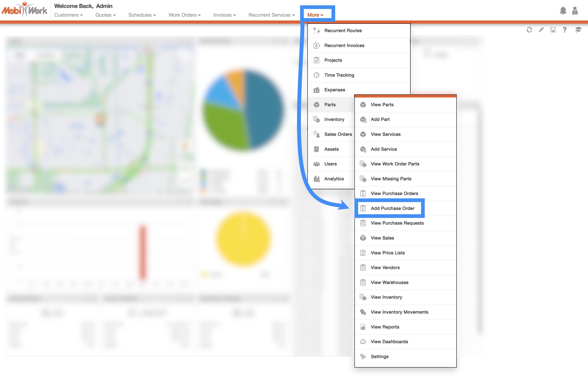Expand the Customers dropdown menu
The height and width of the screenshot is (378, 588).
click(x=68, y=15)
